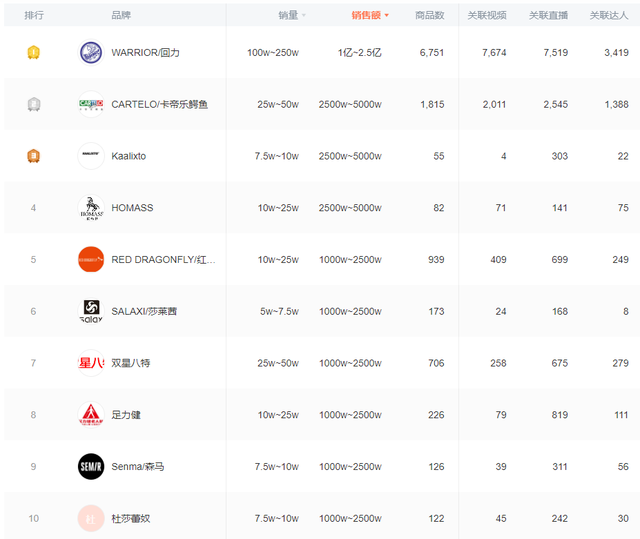Open the Kaalixto brand name
This screenshot has height=539, width=640.
129,156
